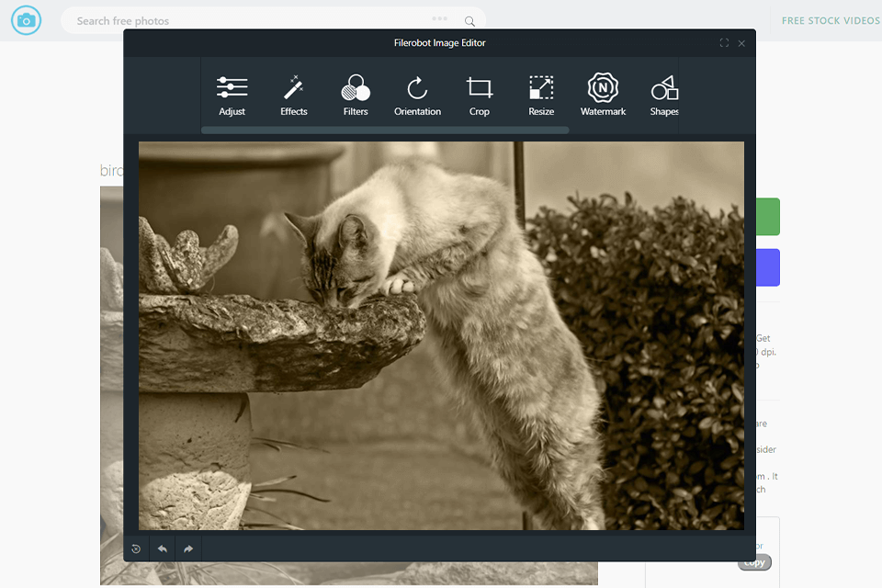Click the redo arrow in editor footer
This screenshot has height=588, width=882.
click(x=188, y=548)
